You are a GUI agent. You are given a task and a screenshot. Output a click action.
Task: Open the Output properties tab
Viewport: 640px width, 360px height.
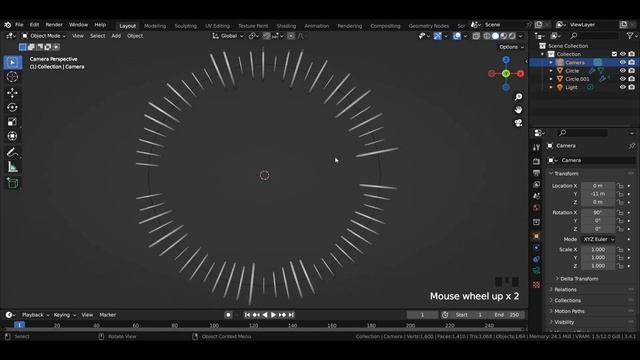[536, 173]
